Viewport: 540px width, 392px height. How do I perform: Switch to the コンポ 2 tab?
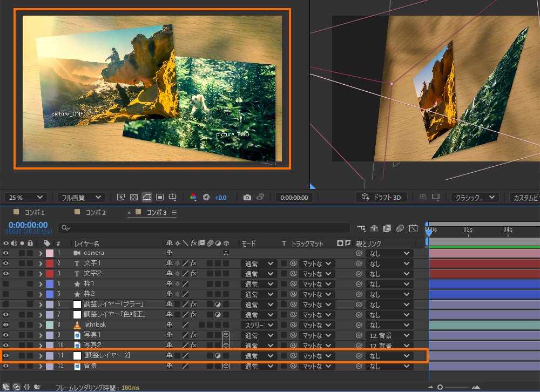pyautogui.click(x=96, y=213)
